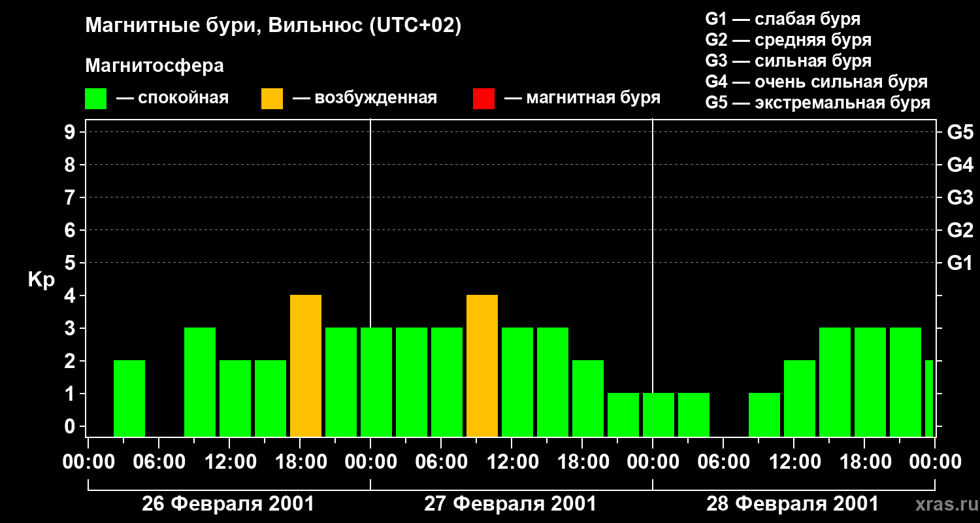Click the '1' value on the Kp axis

pyautogui.click(x=71, y=394)
